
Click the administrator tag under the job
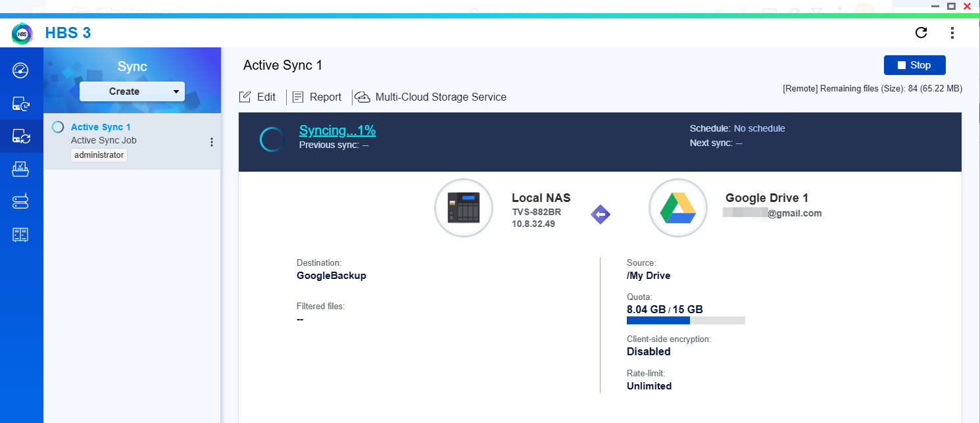99,155
